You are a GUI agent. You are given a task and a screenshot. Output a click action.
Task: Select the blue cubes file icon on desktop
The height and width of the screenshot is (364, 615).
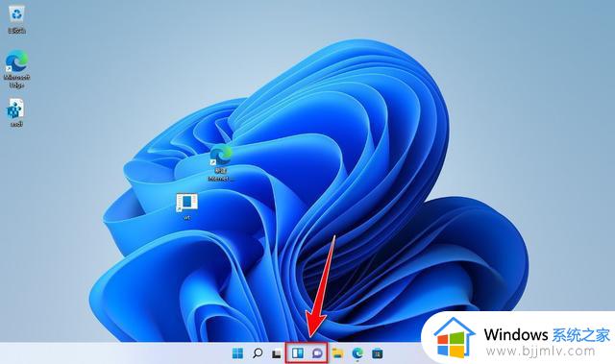point(16,112)
